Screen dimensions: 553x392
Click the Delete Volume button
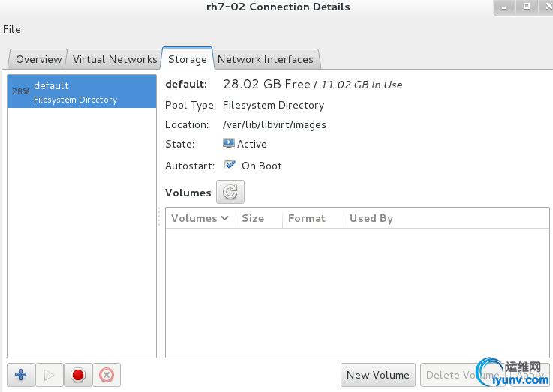(x=461, y=375)
